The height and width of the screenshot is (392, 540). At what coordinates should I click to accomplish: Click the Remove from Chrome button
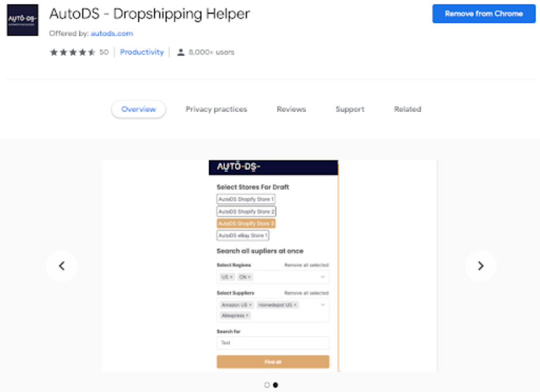(x=483, y=13)
